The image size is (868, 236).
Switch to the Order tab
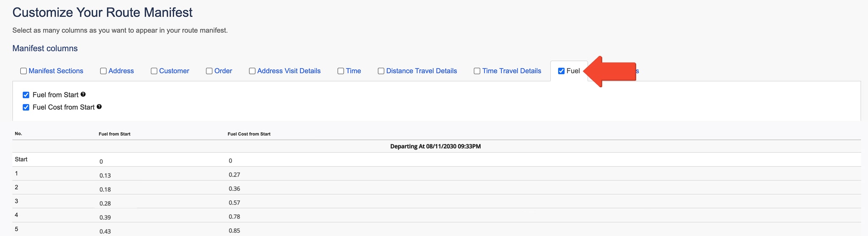[223, 71]
